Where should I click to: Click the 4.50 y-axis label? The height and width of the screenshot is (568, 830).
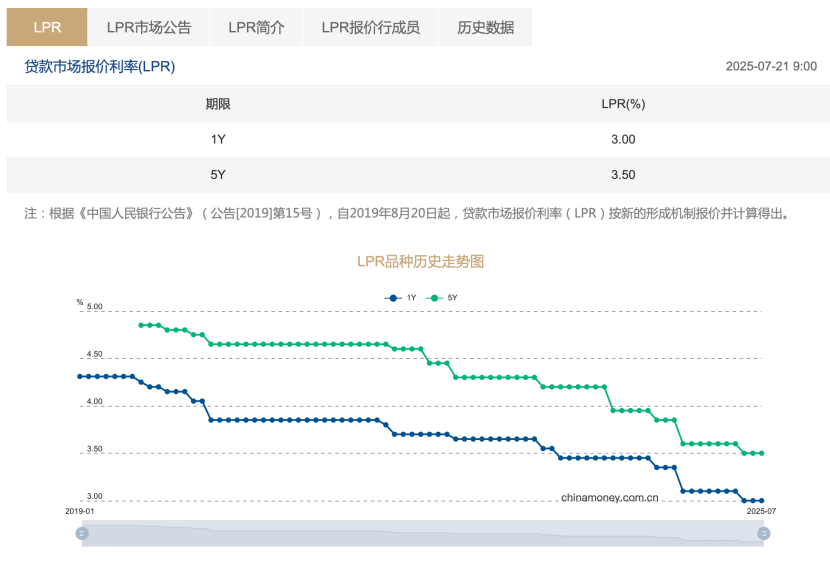coord(94,354)
